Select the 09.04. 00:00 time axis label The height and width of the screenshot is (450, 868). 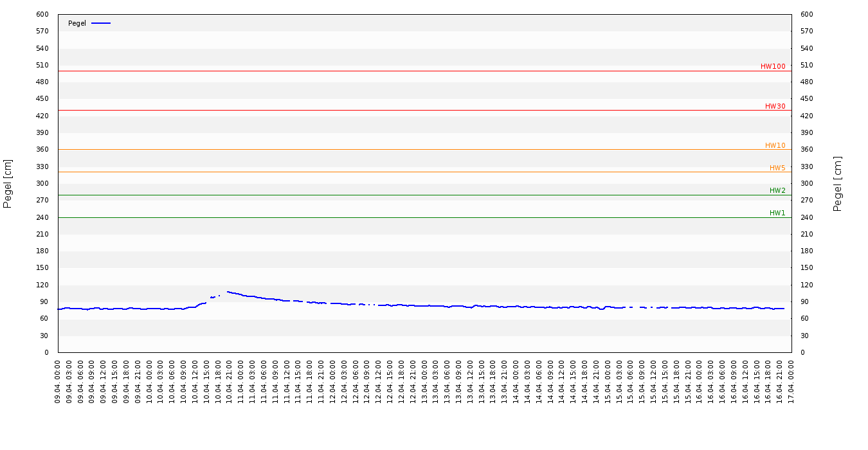click(59, 382)
